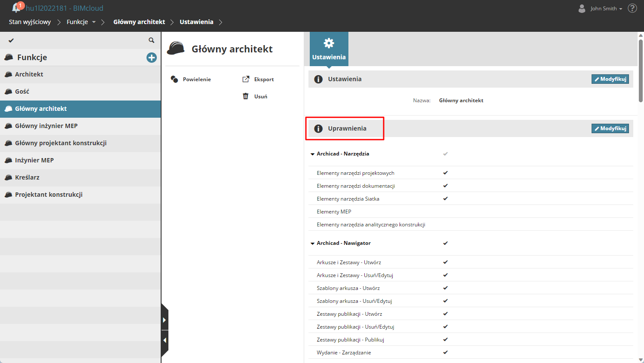Switch to the Ustawienia tab

[x=329, y=49]
